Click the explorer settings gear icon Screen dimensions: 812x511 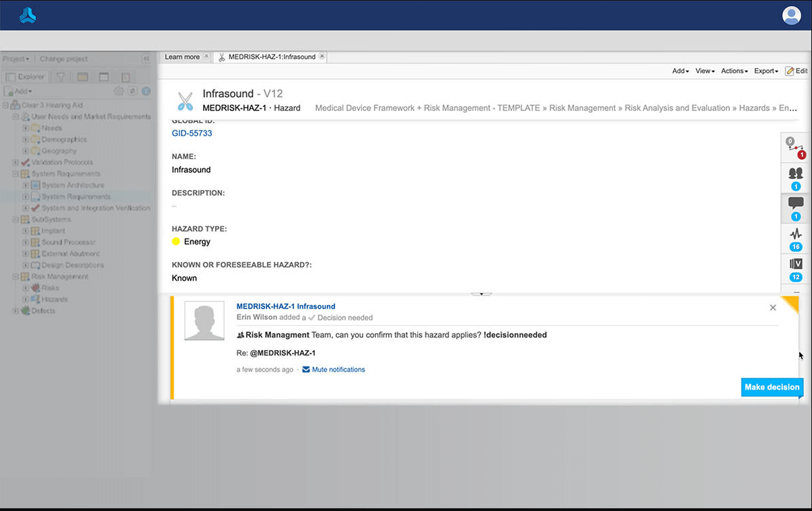pos(118,91)
